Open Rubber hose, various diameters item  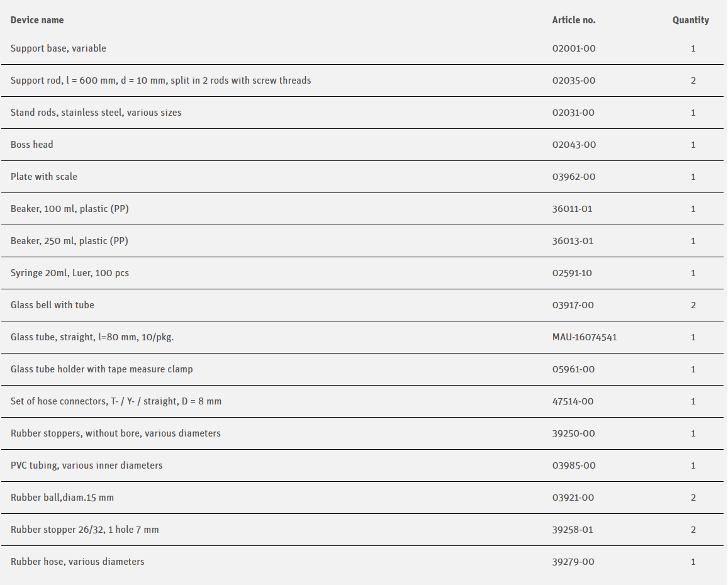77,562
